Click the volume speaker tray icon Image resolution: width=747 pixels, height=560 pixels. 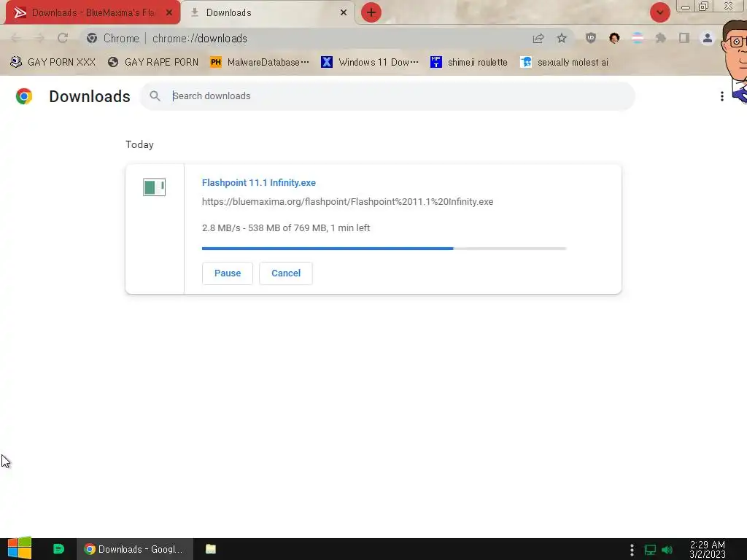coord(667,550)
